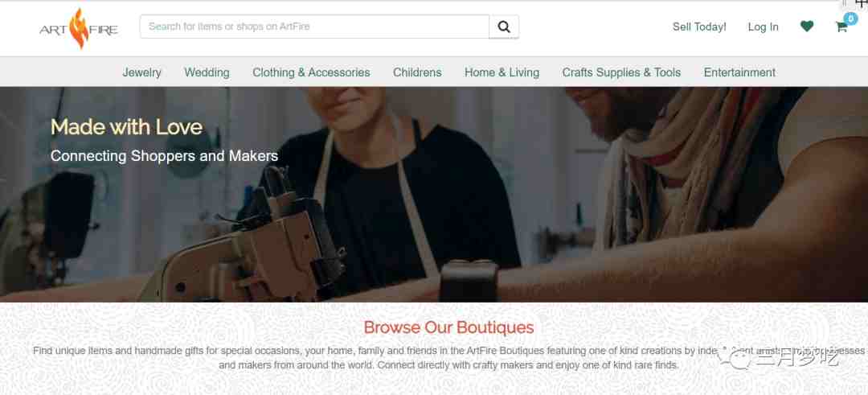This screenshot has width=868, height=395.
Task: Click the Browse Our Boutiques heading
Action: tap(449, 327)
